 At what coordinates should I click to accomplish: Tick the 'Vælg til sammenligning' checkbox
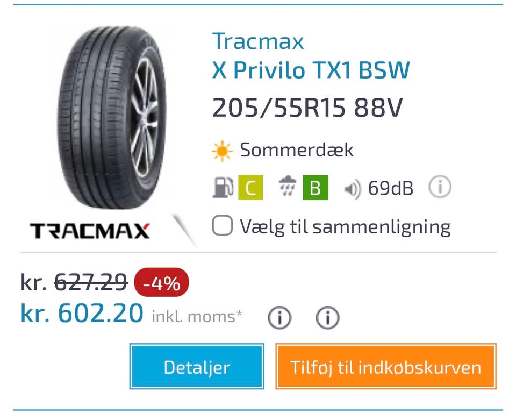coord(222,226)
